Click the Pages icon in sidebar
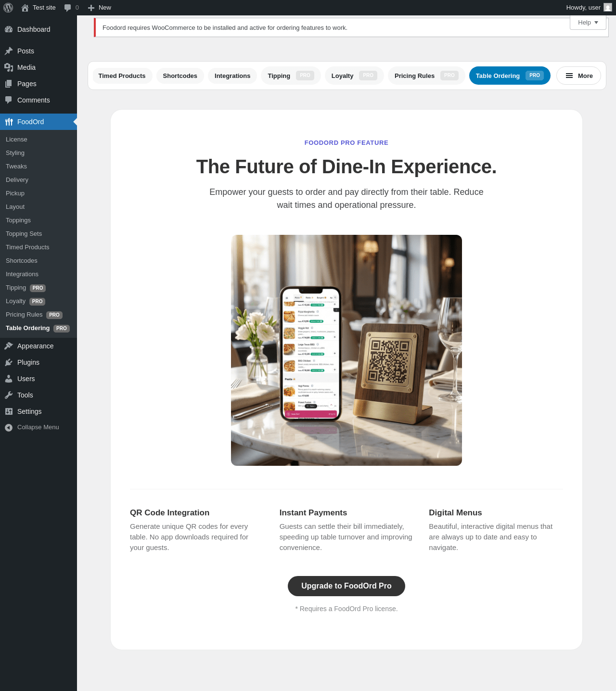 coord(9,84)
